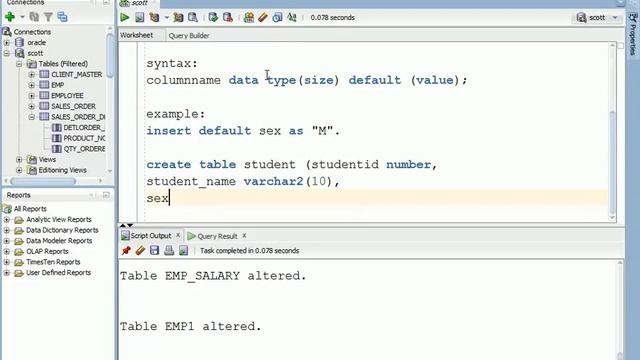
Task: Expand TimesTen Reports folder
Action: point(7,262)
